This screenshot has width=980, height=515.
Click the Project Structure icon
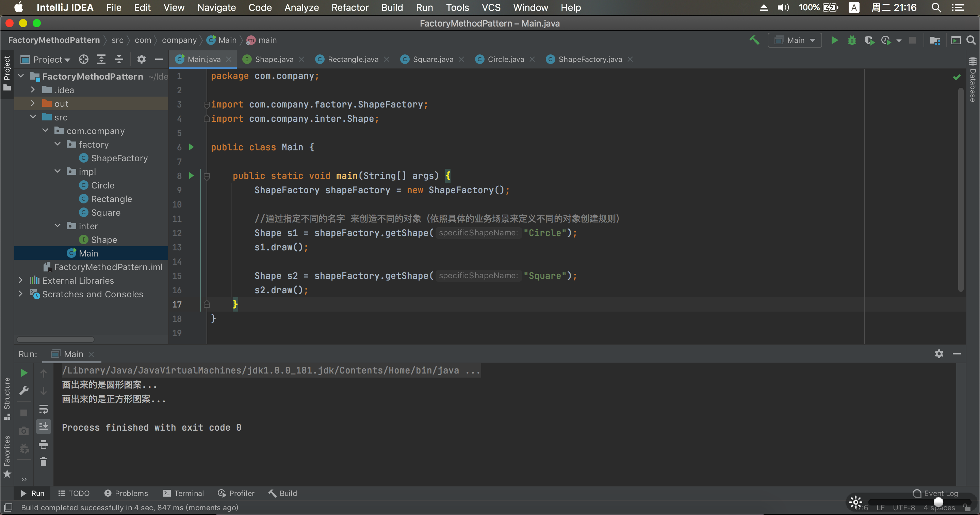[x=935, y=40]
